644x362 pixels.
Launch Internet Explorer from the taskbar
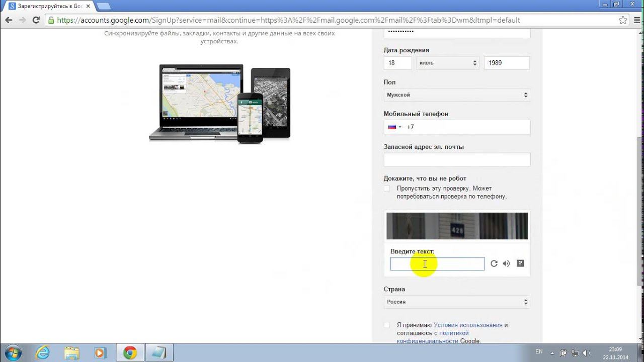click(43, 353)
